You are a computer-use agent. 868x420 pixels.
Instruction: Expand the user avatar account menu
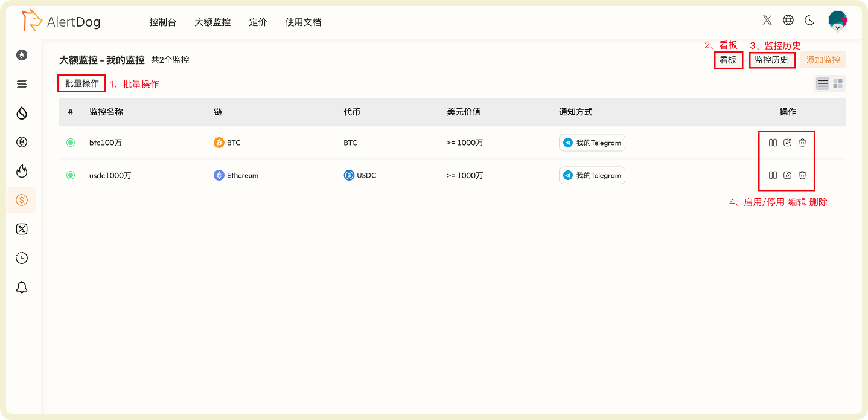[x=837, y=20]
